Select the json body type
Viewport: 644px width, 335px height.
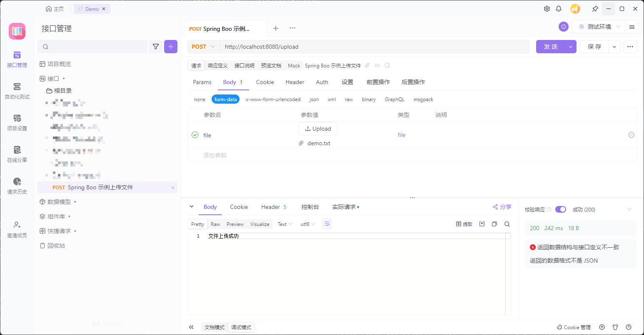coord(315,99)
